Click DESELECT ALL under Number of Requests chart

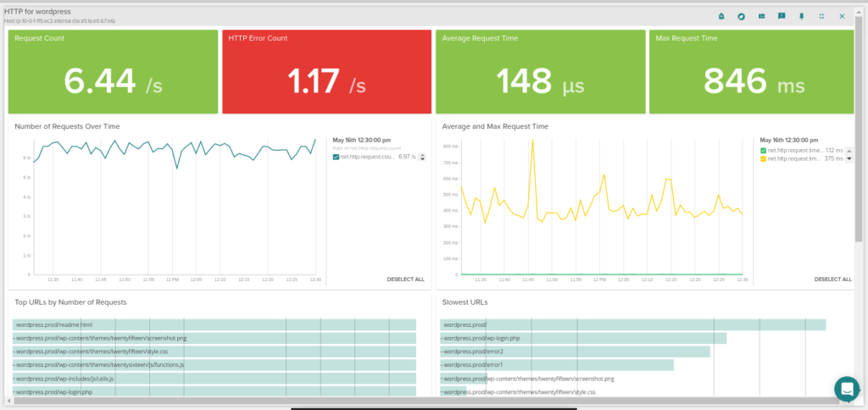405,280
